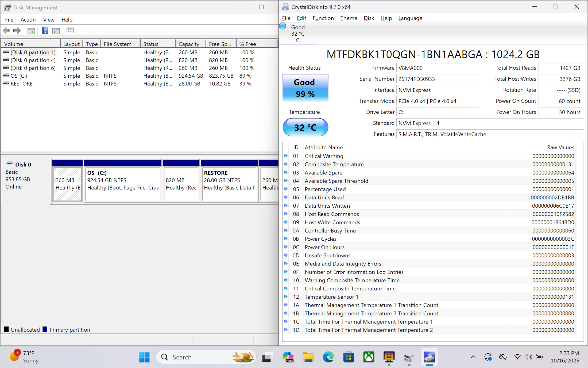
Task: Click Show/Hide Action Pane toolbar icon
Action: 56,31
